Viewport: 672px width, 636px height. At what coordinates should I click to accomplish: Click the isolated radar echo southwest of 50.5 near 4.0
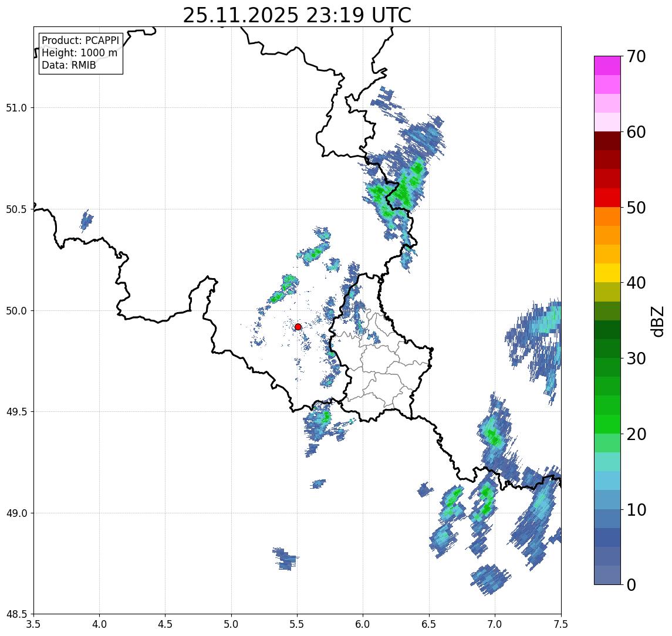click(x=87, y=221)
